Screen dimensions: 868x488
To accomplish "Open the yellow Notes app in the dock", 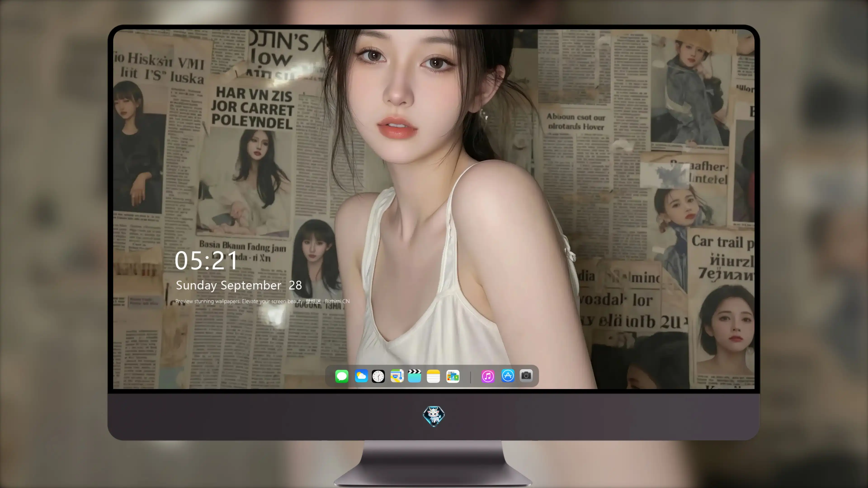I will point(433,376).
